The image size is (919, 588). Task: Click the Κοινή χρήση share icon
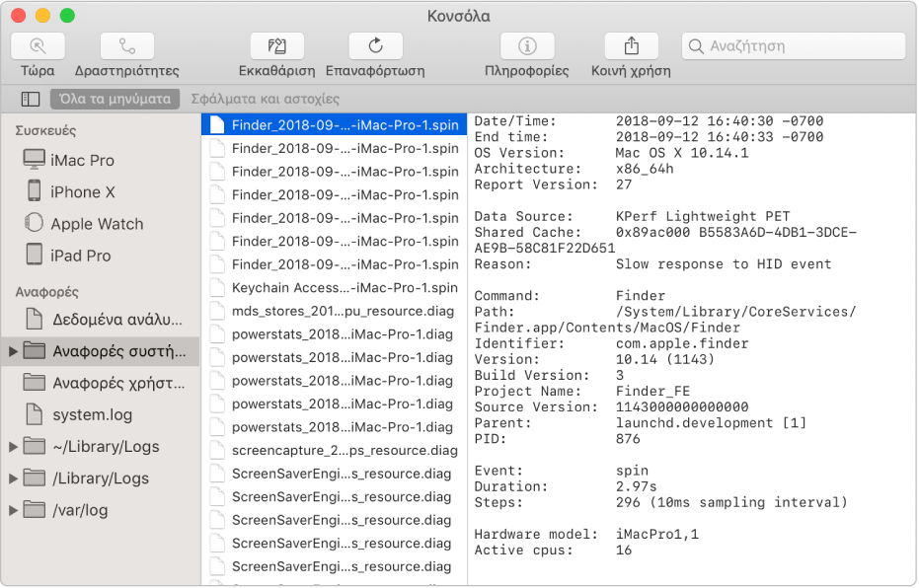coord(631,45)
